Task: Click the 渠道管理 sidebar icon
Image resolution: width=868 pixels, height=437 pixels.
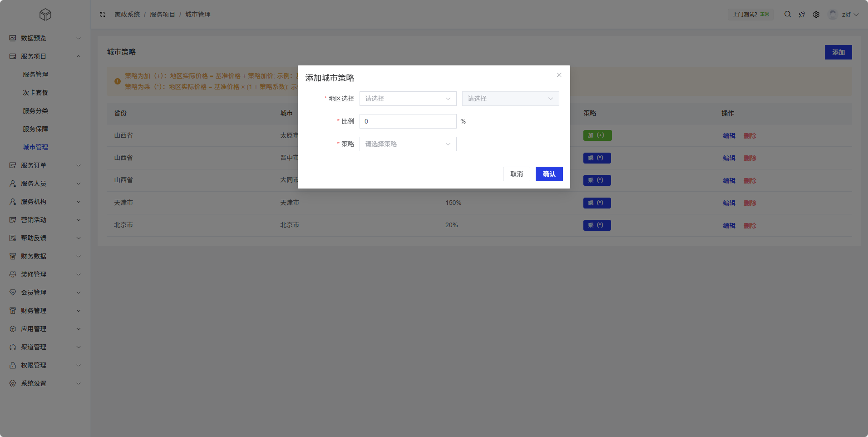Action: (13, 347)
